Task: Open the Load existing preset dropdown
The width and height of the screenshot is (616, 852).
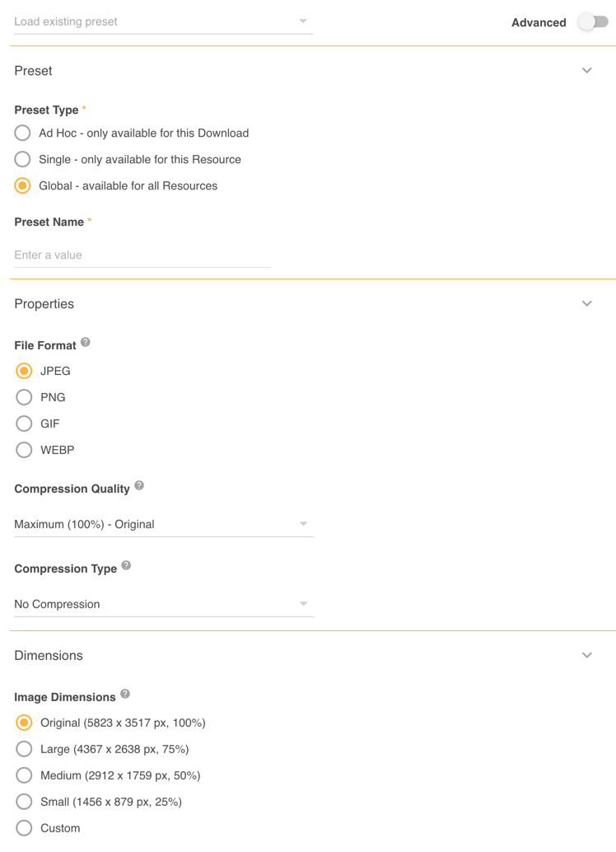Action: pyautogui.click(x=163, y=22)
